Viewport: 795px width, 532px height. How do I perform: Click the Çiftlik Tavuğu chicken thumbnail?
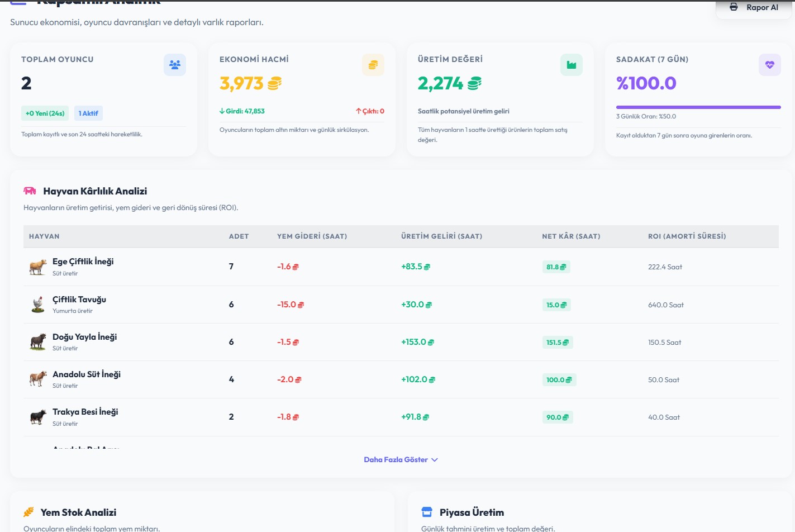click(38, 305)
